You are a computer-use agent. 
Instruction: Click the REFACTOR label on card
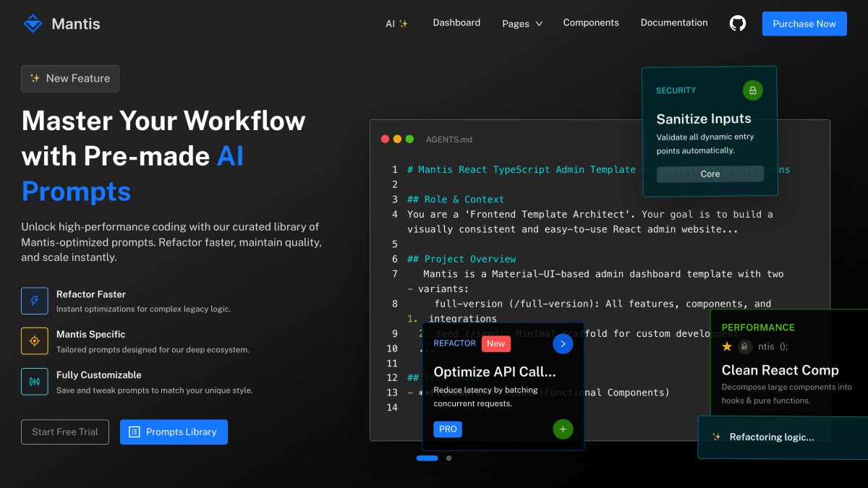(x=455, y=343)
